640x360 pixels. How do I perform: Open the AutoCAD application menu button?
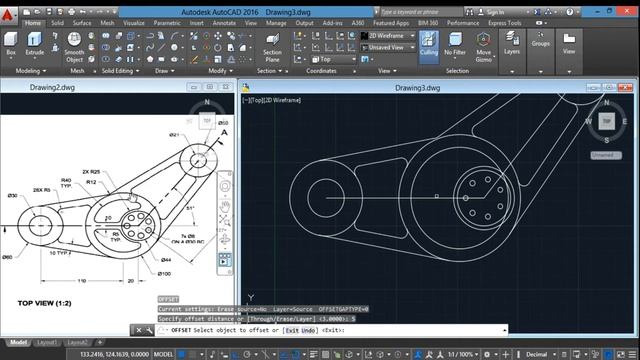8,16
